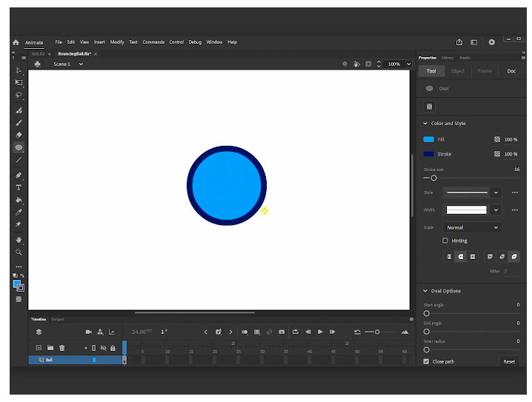Select the Zoom magnifier tool
Viewport: 532px width, 402px height.
point(19,252)
